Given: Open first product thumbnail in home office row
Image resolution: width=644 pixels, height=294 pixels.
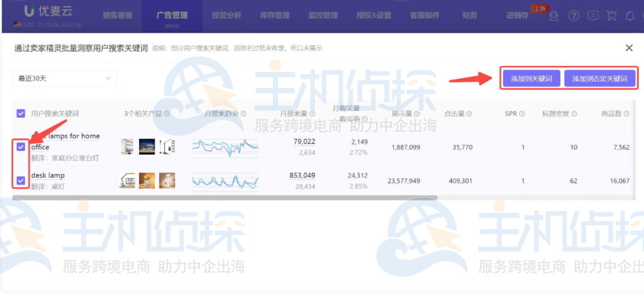Looking at the screenshot, I should point(127,147).
